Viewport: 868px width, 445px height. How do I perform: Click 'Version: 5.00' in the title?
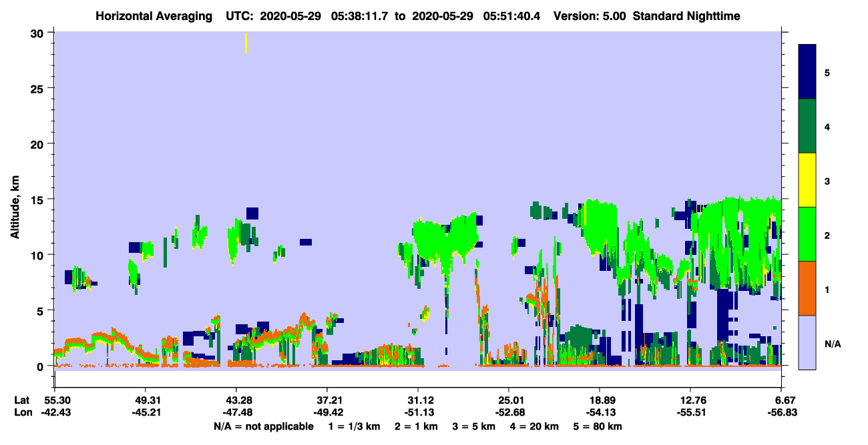(590, 16)
